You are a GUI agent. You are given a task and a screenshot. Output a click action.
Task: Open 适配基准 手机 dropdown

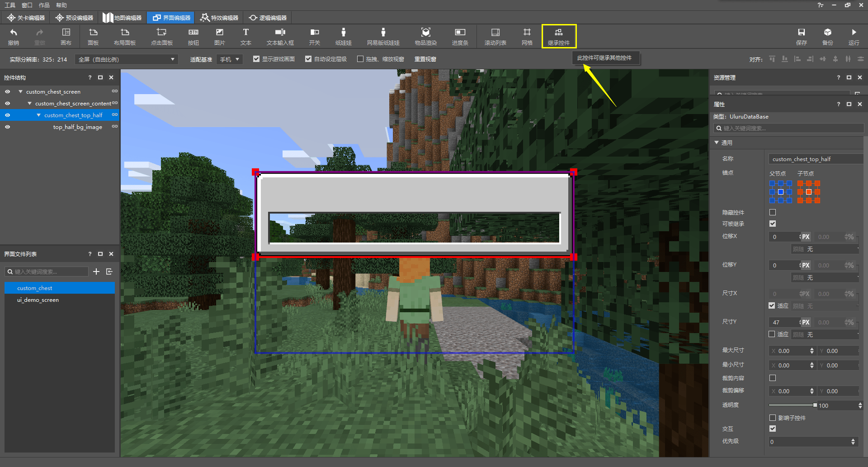coord(230,59)
